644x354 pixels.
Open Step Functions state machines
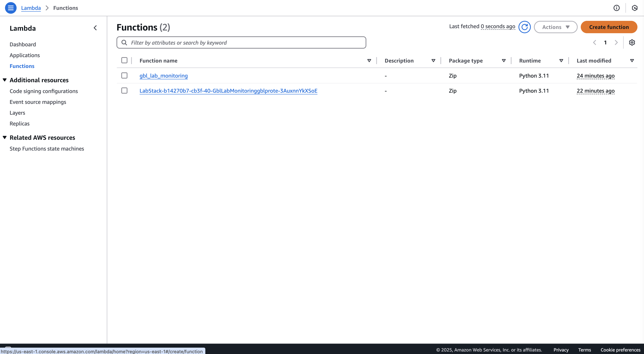coord(47,149)
